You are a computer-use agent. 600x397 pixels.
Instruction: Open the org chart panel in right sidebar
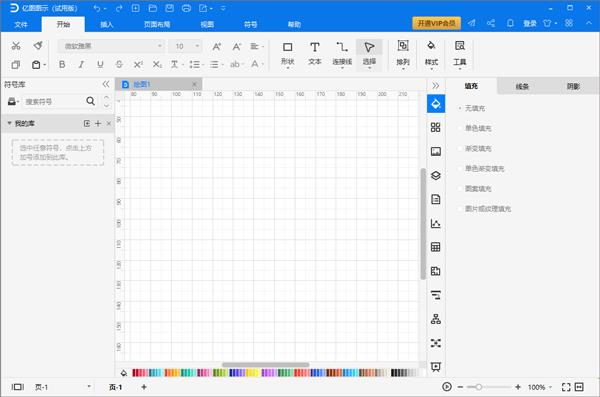(435, 319)
